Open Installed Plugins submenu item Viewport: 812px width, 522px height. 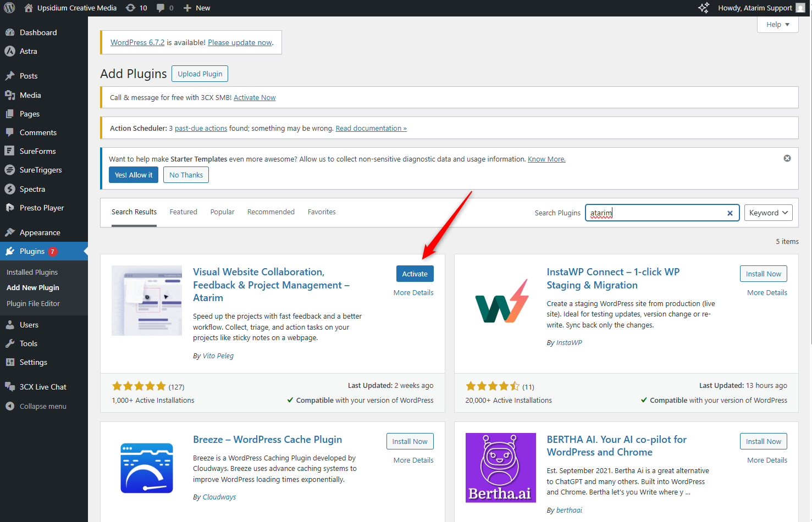32,272
